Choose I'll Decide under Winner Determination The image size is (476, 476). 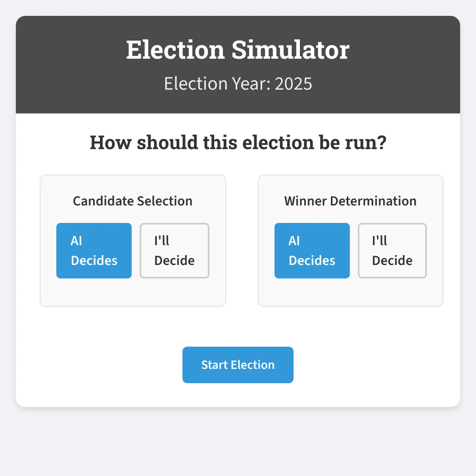pos(392,251)
